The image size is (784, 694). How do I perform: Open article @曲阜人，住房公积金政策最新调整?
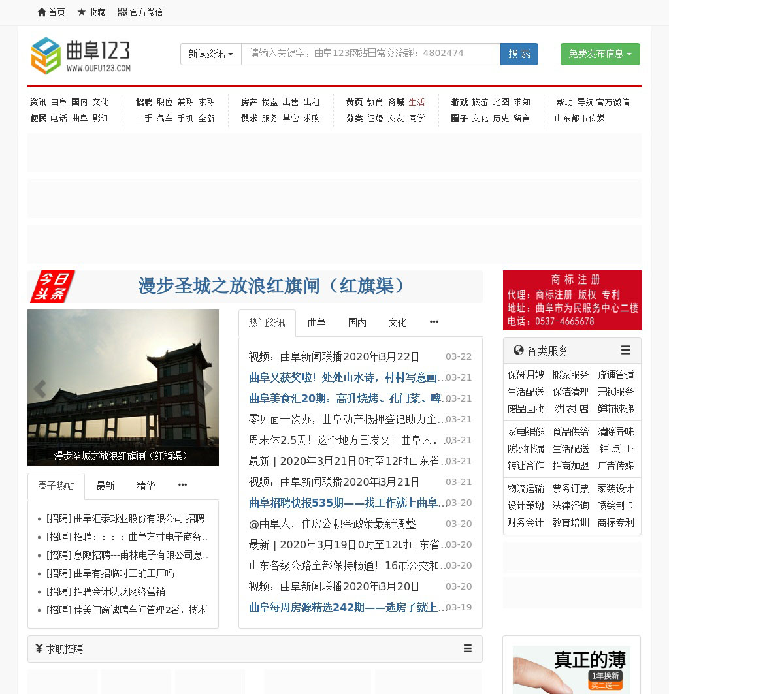tap(332, 524)
